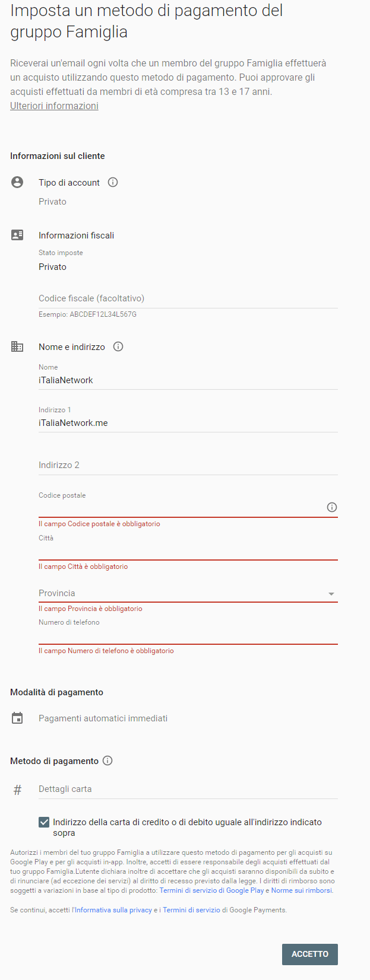370x980 pixels.
Task: Focus the Codice fiscale input field
Action: (x=188, y=298)
